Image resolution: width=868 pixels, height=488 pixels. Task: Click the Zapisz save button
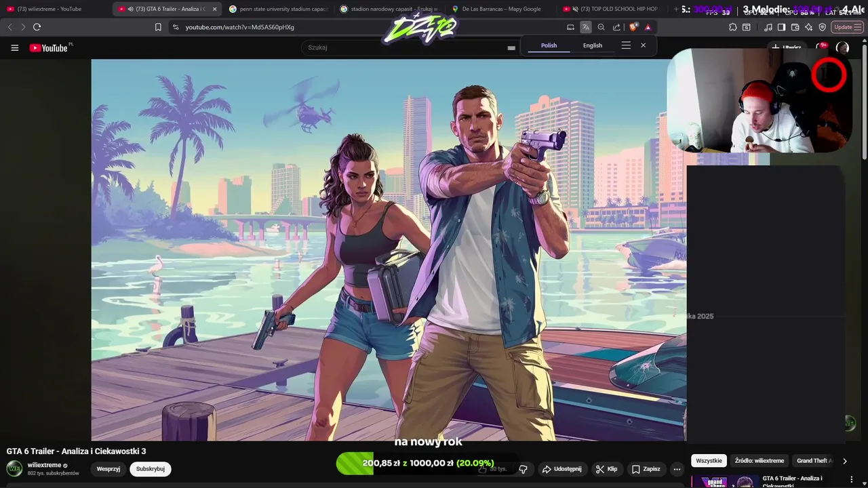pos(646,469)
